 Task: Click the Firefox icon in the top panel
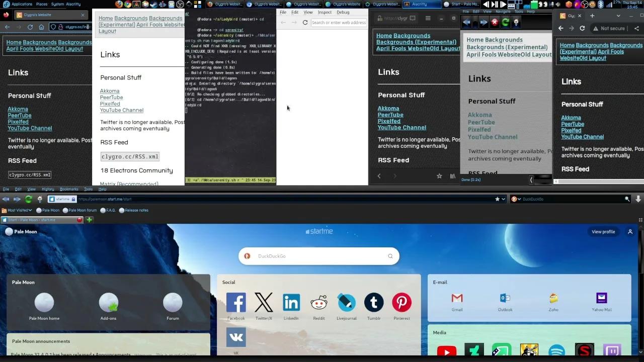[119, 5]
